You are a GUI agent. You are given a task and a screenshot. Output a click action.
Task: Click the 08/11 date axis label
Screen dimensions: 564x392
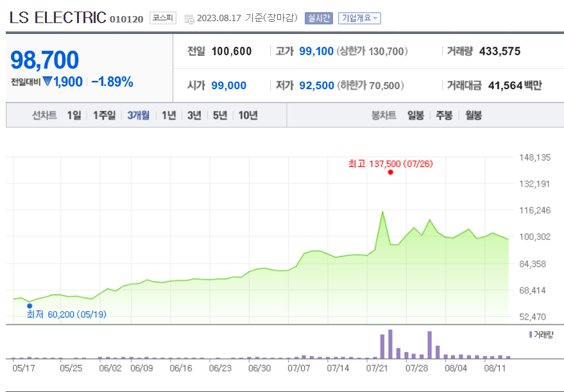coord(495,368)
